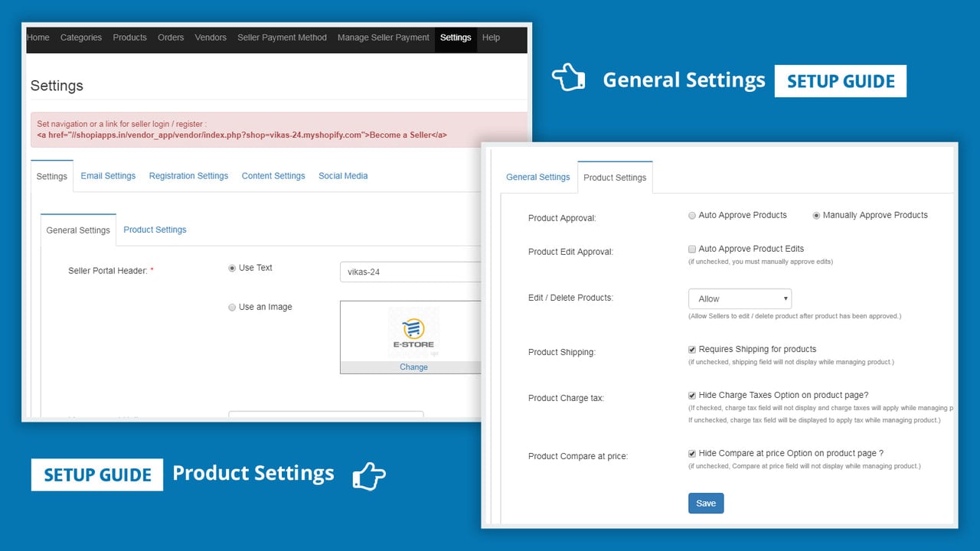980x551 pixels.
Task: Open Seller Payment Method menu item
Action: point(282,37)
